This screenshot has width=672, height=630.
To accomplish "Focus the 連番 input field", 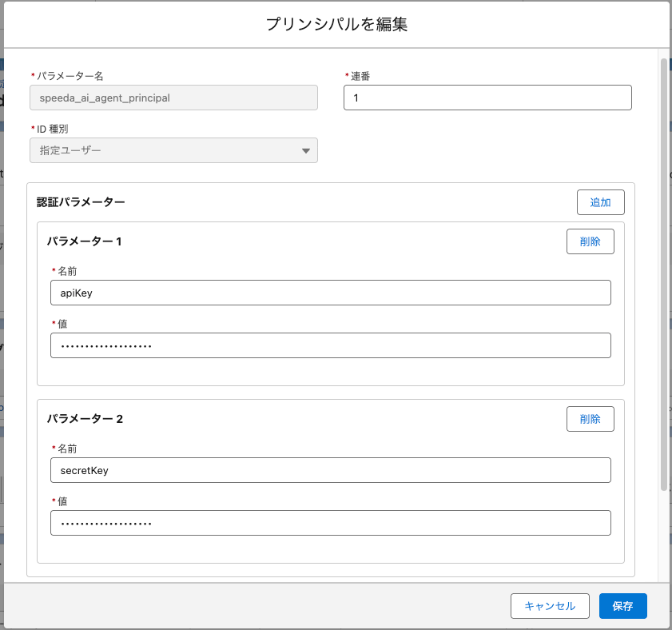I will [487, 98].
